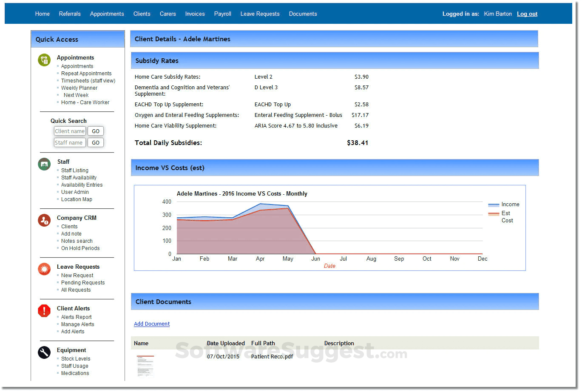Focus the Staff name search field
This screenshot has height=392, width=582.
(70, 143)
